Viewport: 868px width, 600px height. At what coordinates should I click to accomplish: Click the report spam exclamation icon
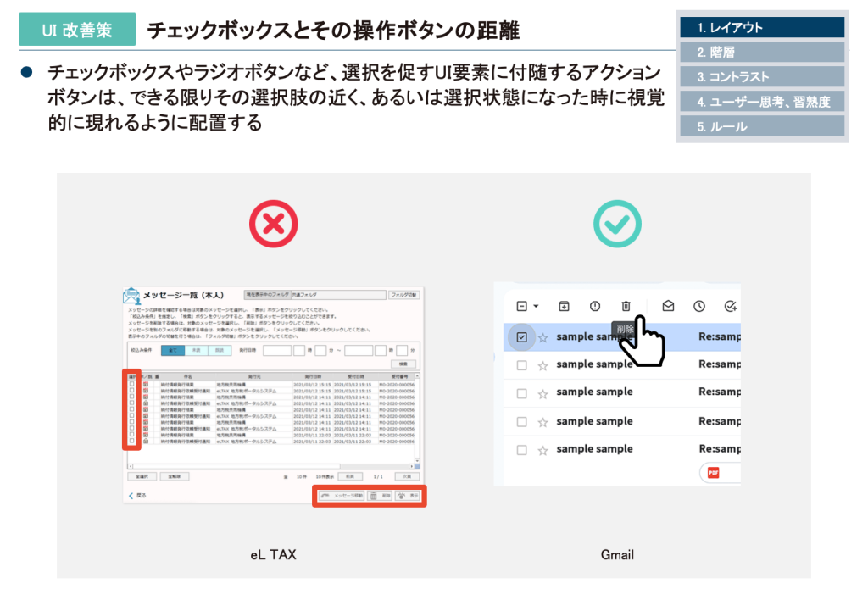595,306
